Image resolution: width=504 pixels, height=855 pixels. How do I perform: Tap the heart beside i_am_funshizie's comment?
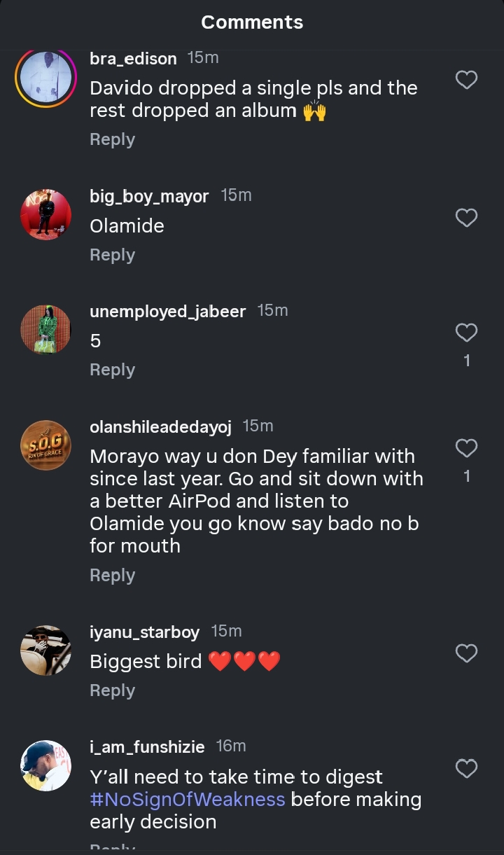(x=466, y=769)
